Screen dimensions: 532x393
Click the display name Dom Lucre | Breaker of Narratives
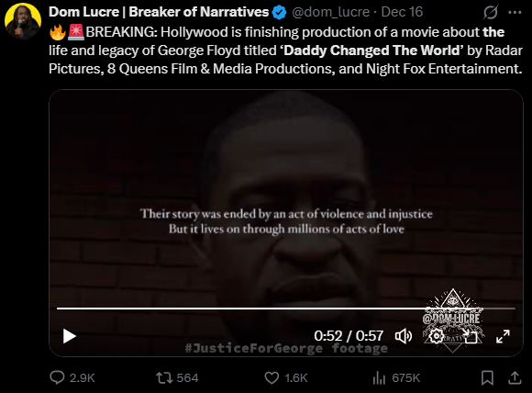coord(159,12)
